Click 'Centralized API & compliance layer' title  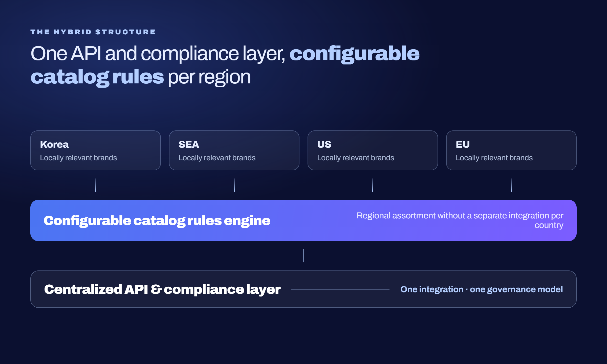pyautogui.click(x=162, y=289)
